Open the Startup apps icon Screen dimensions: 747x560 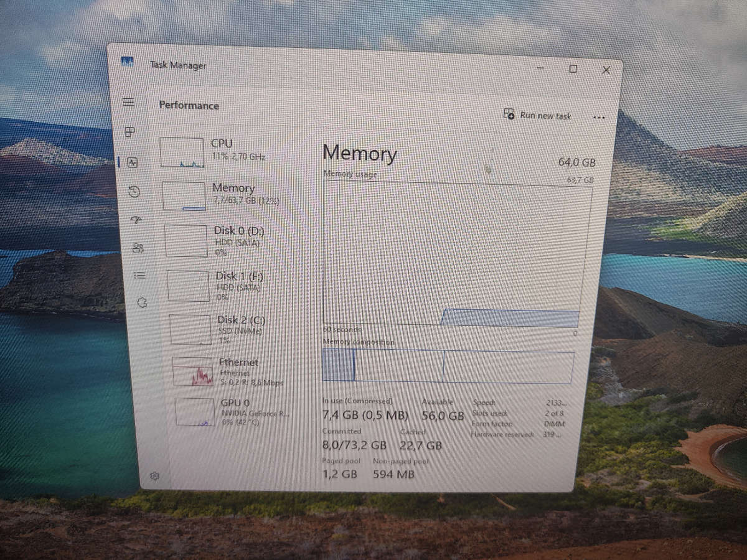point(136,220)
